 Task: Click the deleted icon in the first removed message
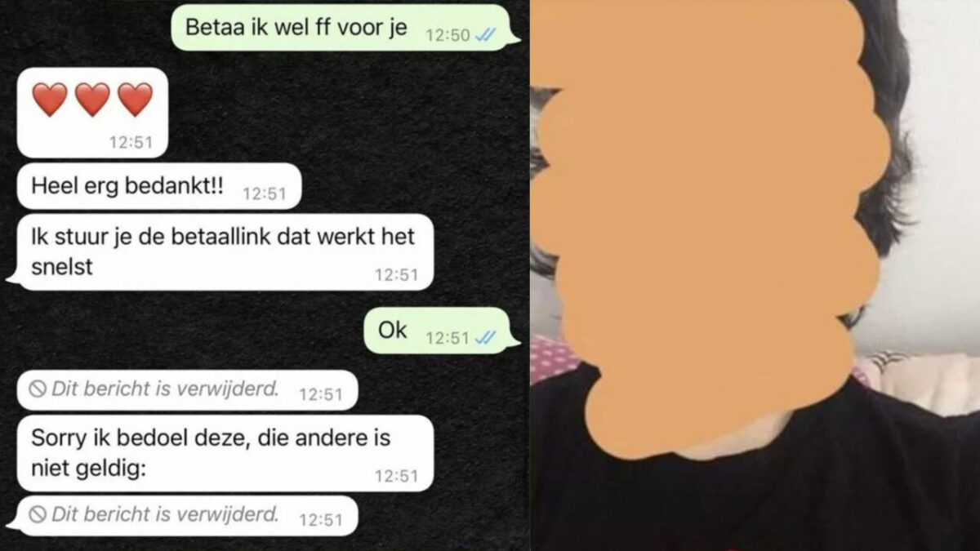(38, 389)
